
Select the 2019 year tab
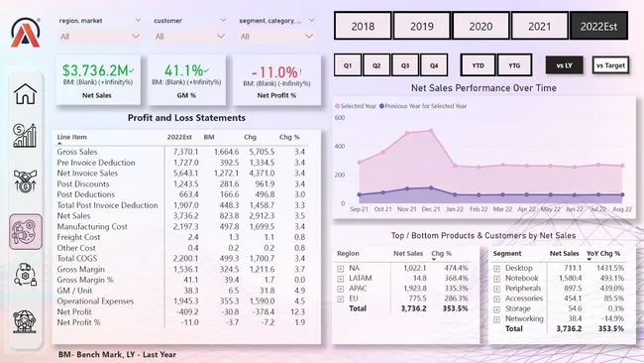[422, 26]
